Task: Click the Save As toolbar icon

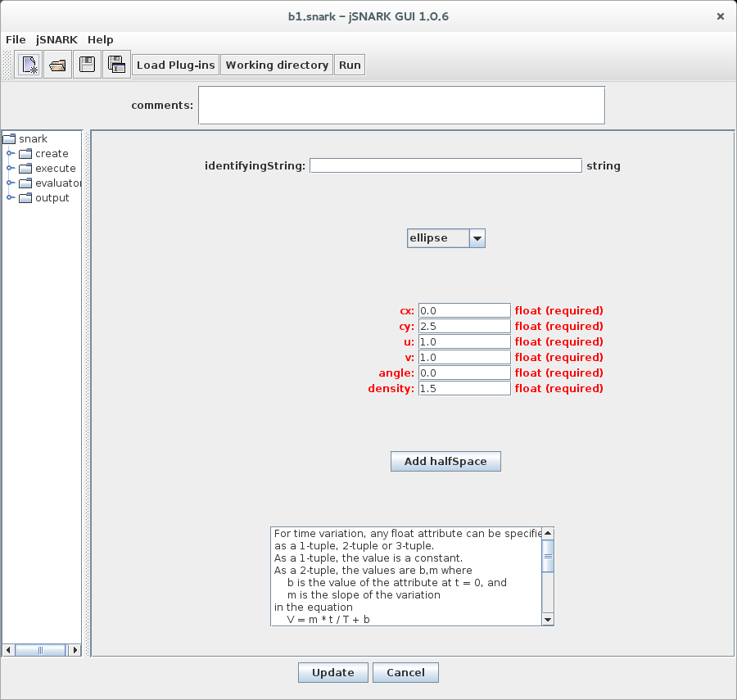Action: 116,65
